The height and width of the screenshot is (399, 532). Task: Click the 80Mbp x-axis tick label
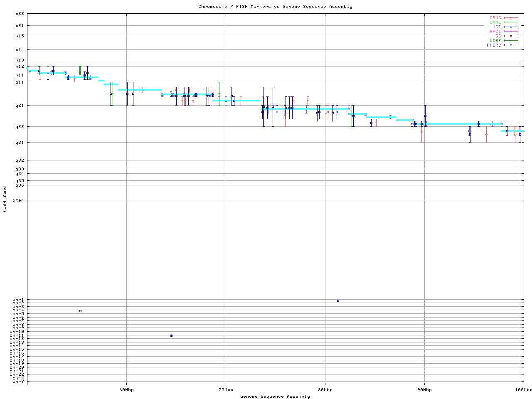pos(325,390)
